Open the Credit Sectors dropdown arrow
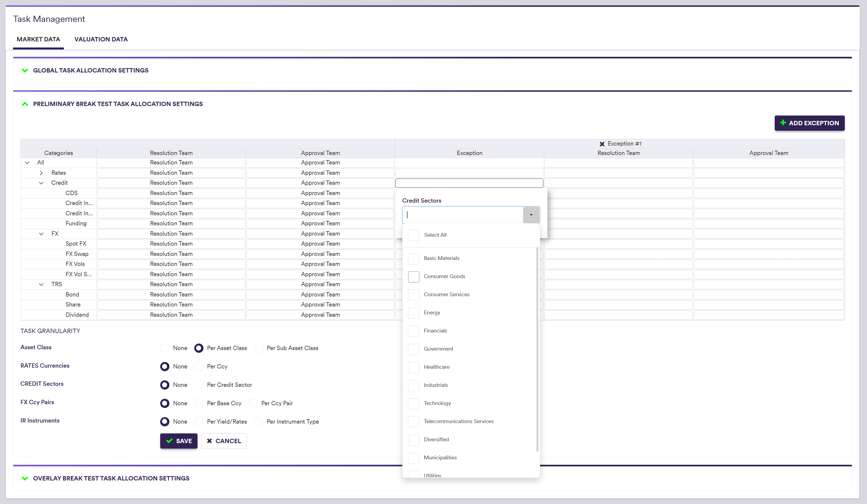 531,215
